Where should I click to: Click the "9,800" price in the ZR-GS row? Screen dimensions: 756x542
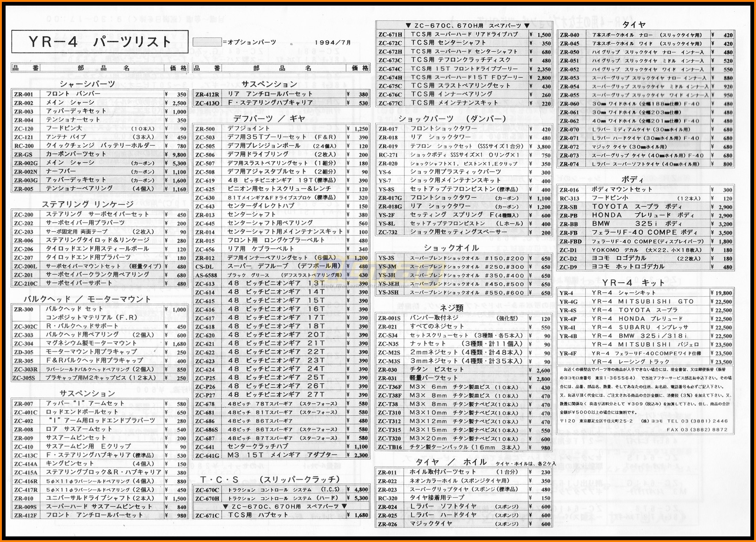(x=179, y=155)
